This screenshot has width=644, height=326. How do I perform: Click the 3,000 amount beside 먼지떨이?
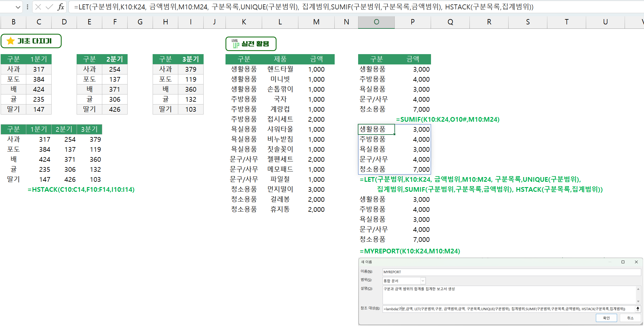(316, 189)
